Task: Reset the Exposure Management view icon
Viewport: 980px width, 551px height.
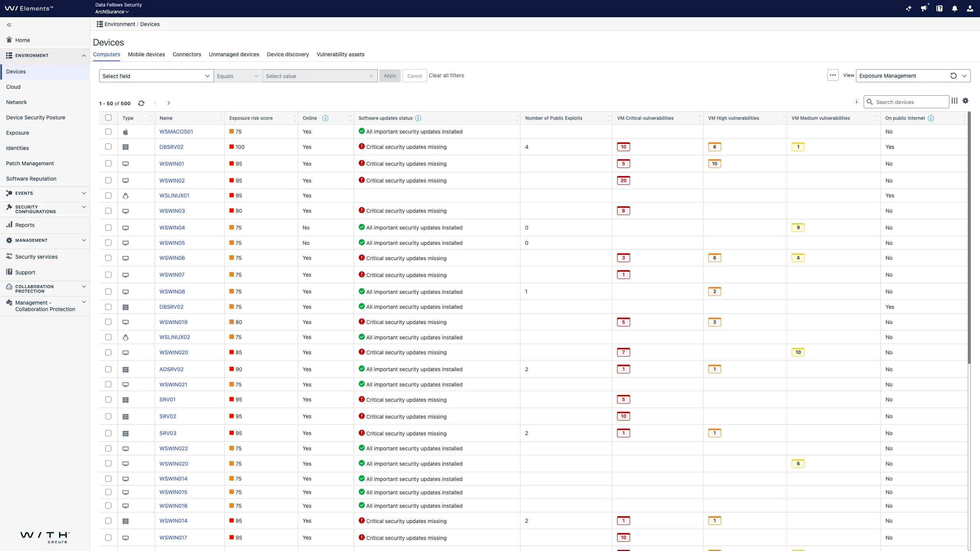Action: click(953, 76)
